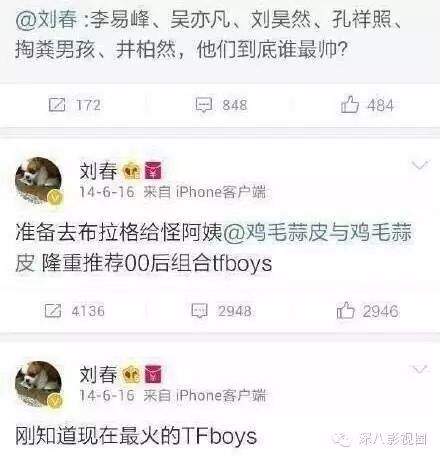Click crown badge beside 刘春 in last post
The height and width of the screenshot is (460, 440).
coord(132,374)
